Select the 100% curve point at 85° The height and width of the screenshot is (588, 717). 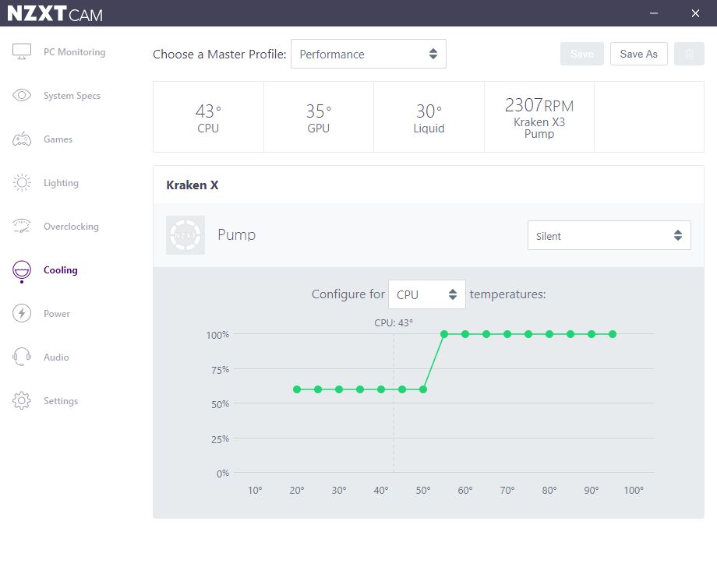pyautogui.click(x=570, y=334)
